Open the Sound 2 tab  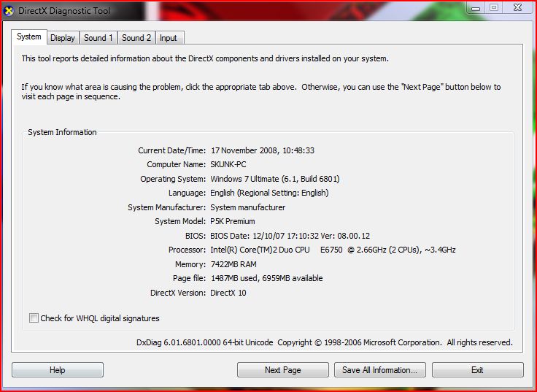pos(136,38)
